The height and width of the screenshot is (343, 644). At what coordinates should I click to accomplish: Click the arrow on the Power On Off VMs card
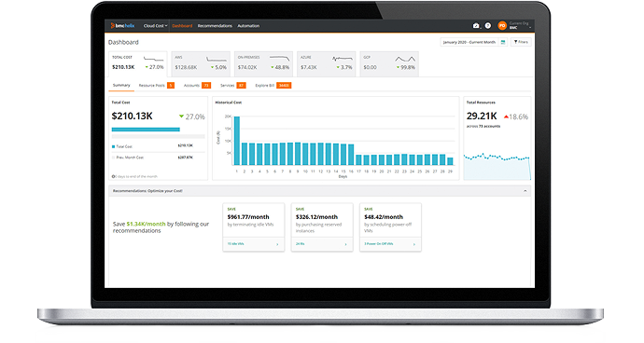click(414, 244)
